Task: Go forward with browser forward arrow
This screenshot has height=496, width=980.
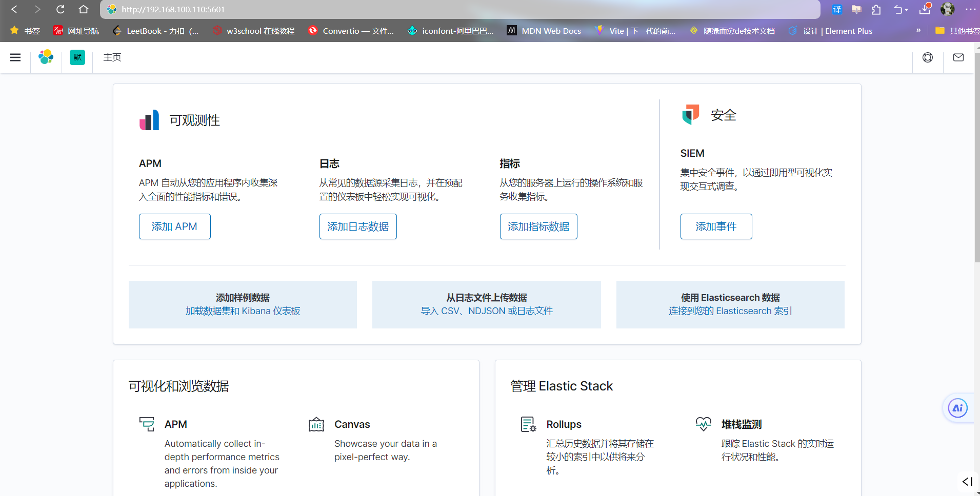Action: point(37,9)
